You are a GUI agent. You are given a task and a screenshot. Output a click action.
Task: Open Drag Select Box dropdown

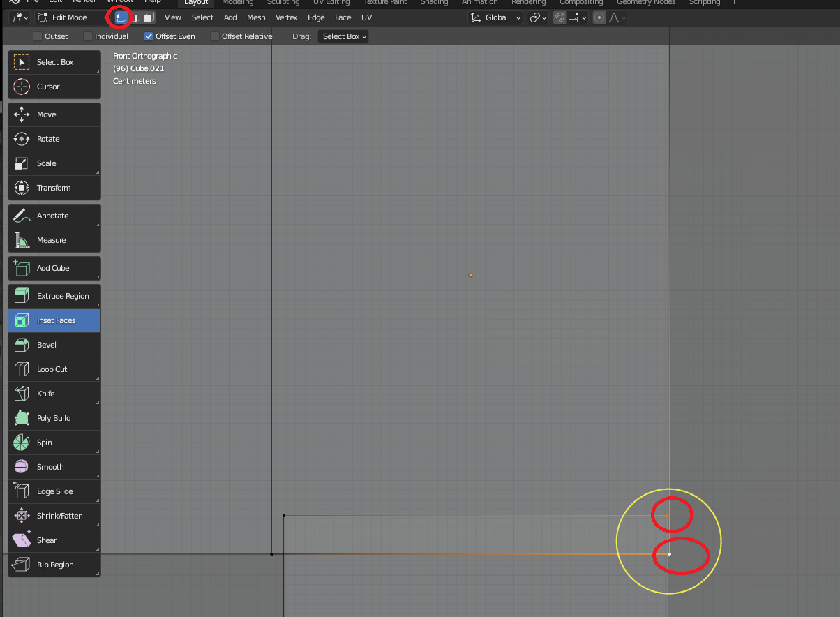point(343,36)
